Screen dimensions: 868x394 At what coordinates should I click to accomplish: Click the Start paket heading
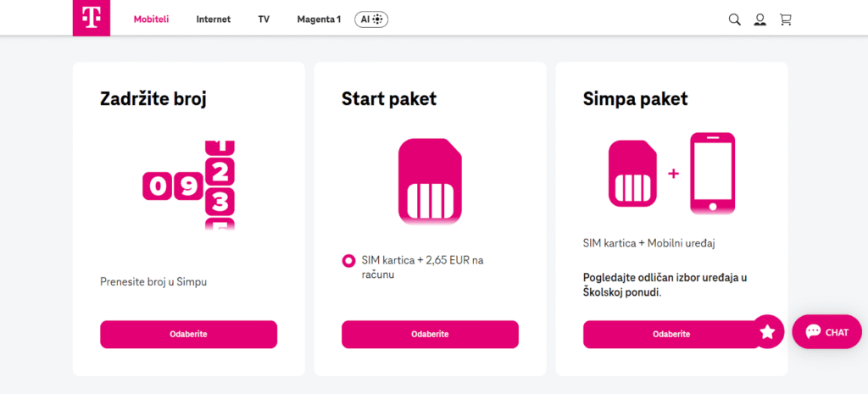tap(389, 99)
